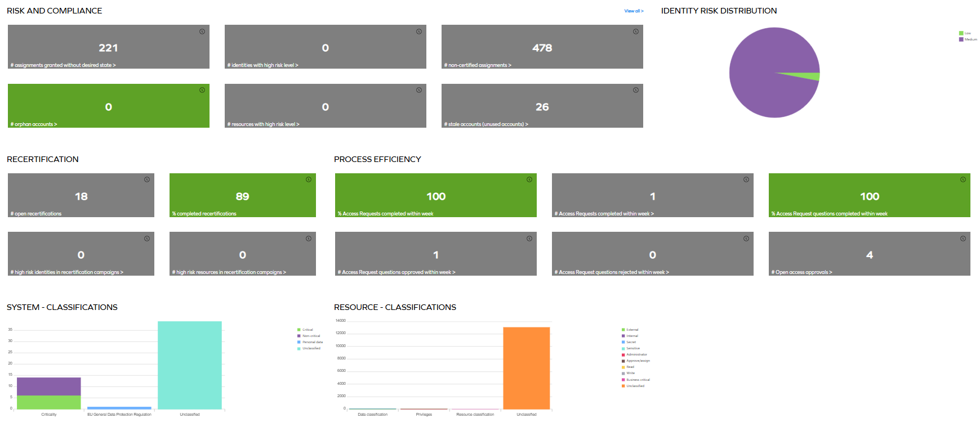Open the Access Request questions rejected within week details
The image size is (980, 427).
612,272
